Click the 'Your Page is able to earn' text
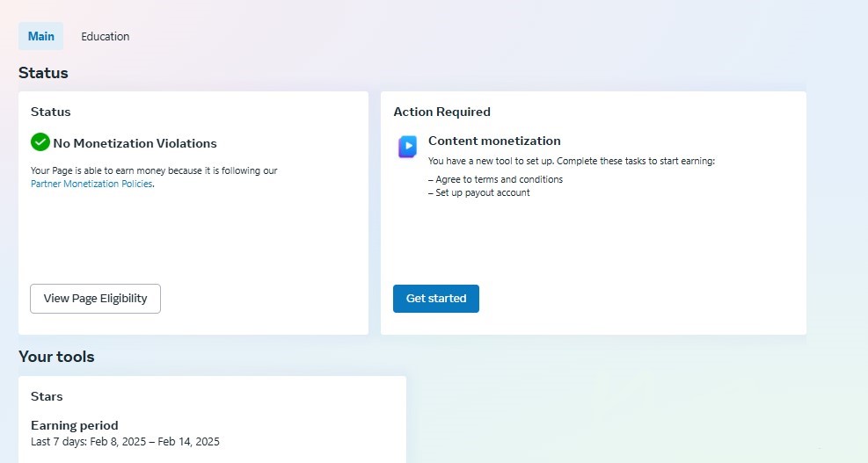The image size is (868, 463). point(154,170)
